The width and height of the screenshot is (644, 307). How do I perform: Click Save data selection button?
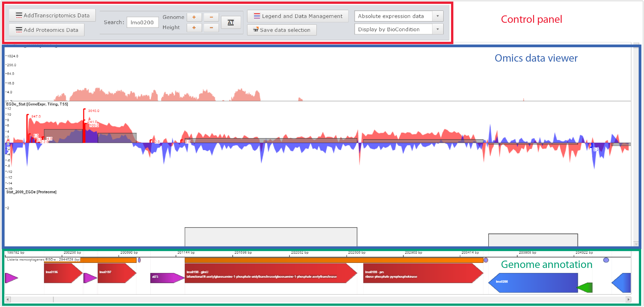point(282,30)
